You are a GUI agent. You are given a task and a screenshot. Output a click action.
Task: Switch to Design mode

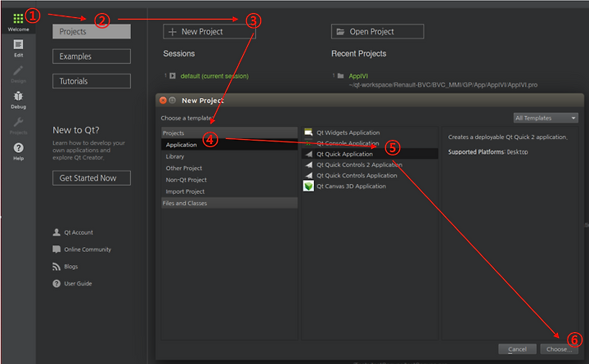18,74
